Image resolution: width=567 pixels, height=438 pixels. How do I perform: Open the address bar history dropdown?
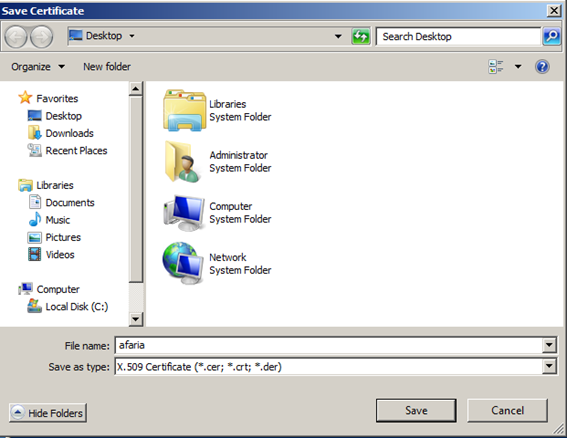click(338, 36)
